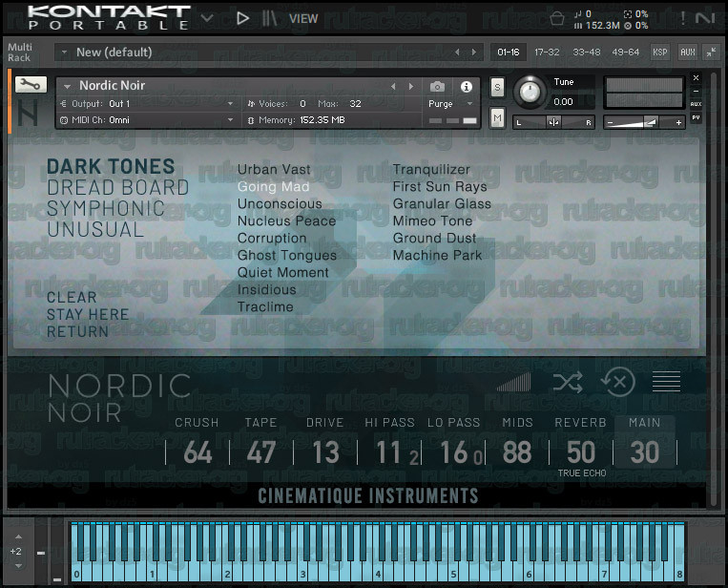Open the snapshot camera view
Image resolution: width=728 pixels, height=588 pixels.
[x=437, y=87]
